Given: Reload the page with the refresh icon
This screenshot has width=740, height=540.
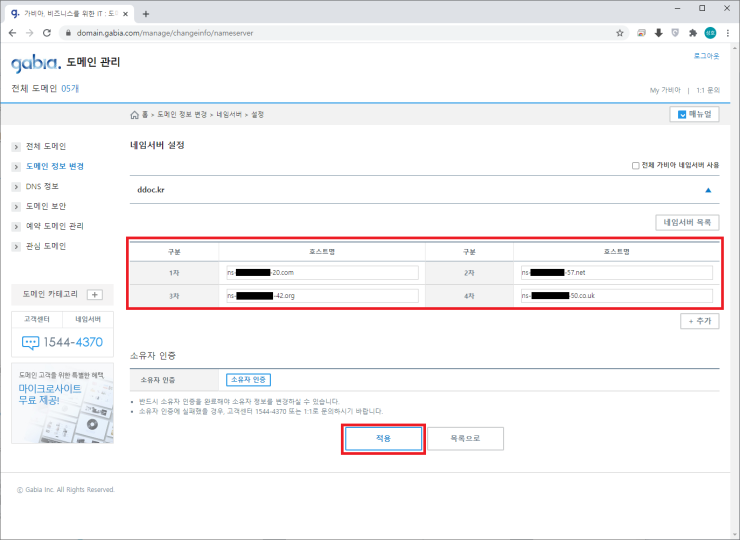Looking at the screenshot, I should [49, 32].
